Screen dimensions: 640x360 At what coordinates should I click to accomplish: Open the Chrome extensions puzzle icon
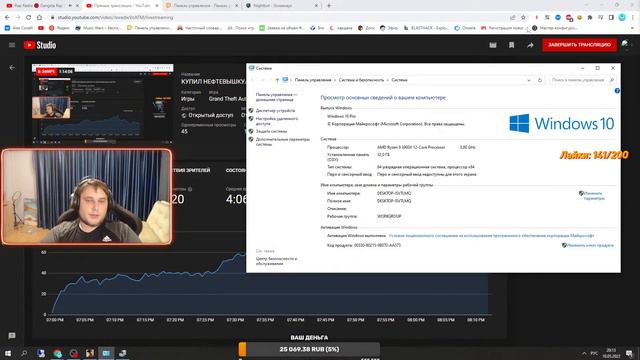[x=590, y=18]
